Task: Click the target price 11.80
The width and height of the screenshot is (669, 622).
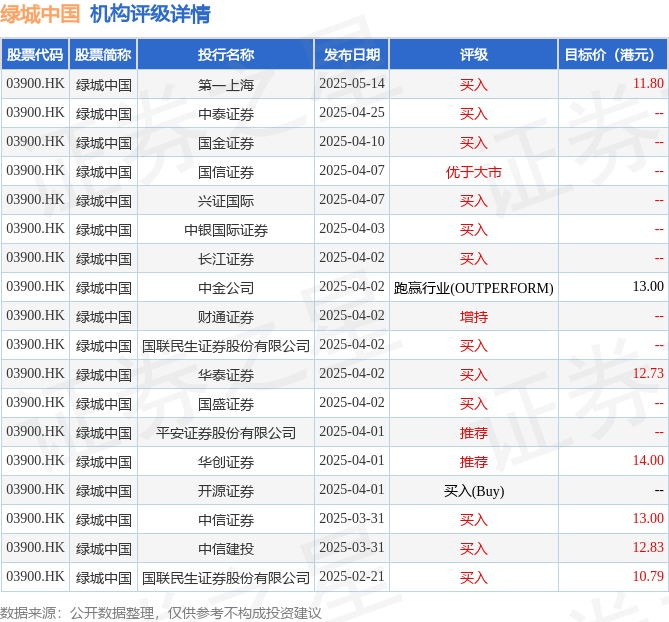Action: (x=648, y=83)
